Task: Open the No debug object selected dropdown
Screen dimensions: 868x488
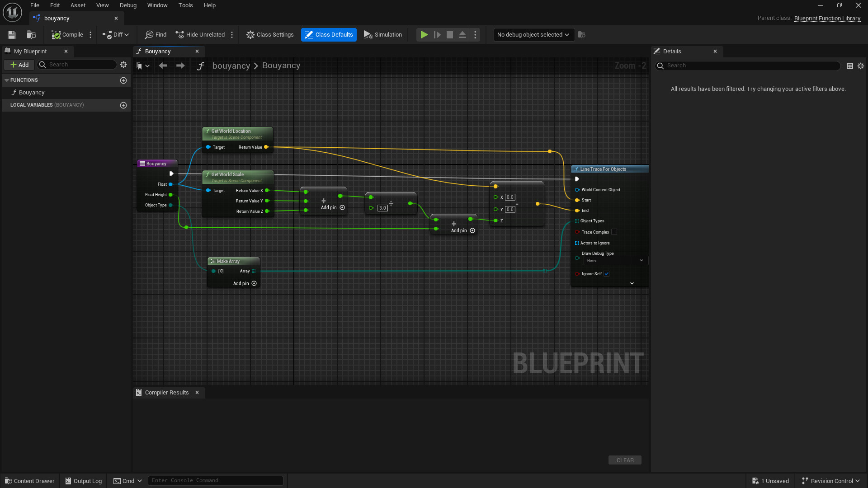Action: [533, 34]
